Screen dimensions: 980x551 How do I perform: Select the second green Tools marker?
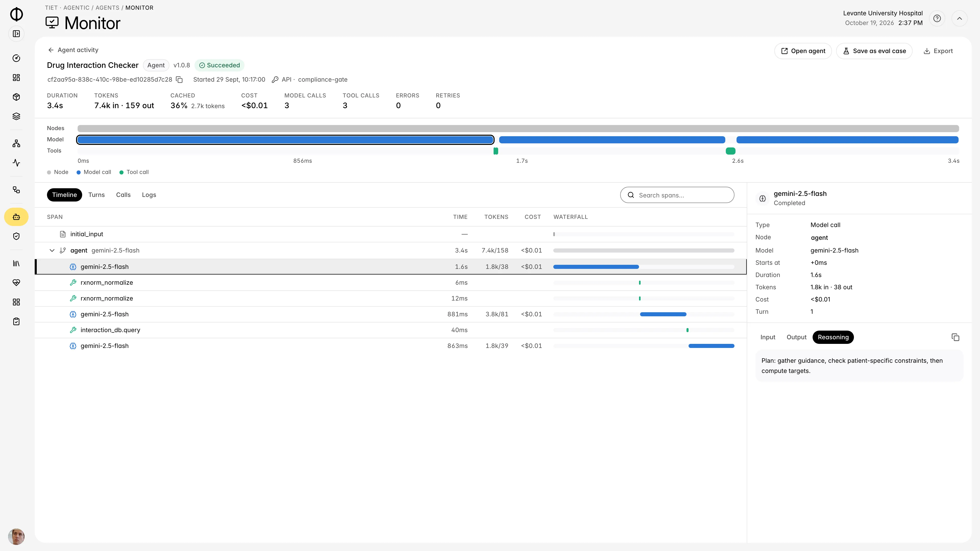tap(730, 151)
